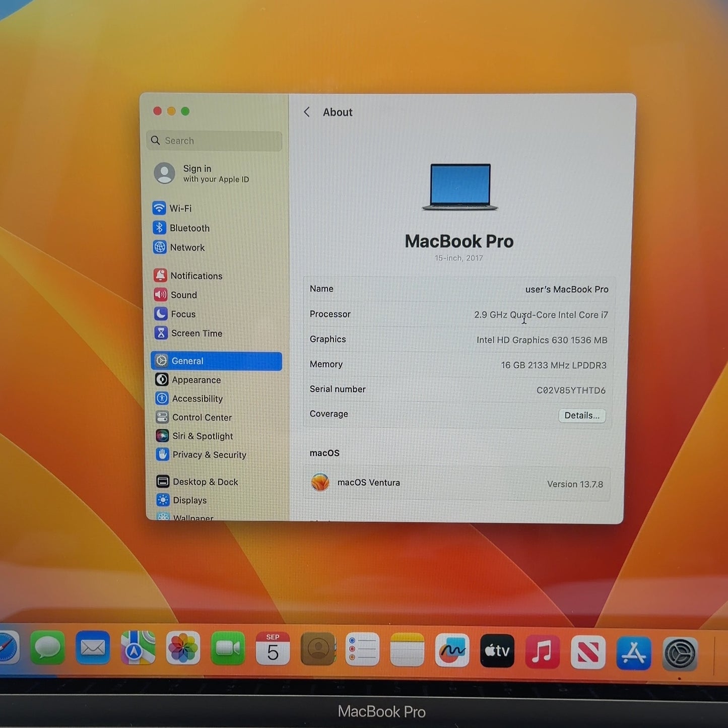Launch Maps from the Dock
The width and height of the screenshot is (728, 728).
click(x=138, y=648)
